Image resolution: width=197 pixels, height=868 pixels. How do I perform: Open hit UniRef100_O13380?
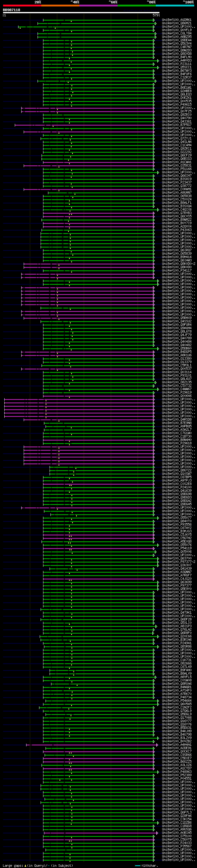177,358
